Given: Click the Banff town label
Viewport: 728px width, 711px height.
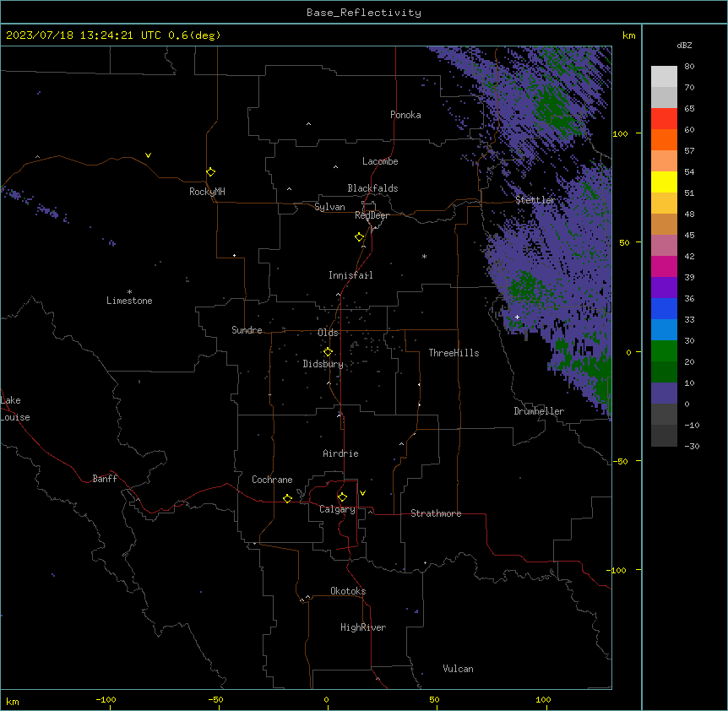Looking at the screenshot, I should coord(105,479).
